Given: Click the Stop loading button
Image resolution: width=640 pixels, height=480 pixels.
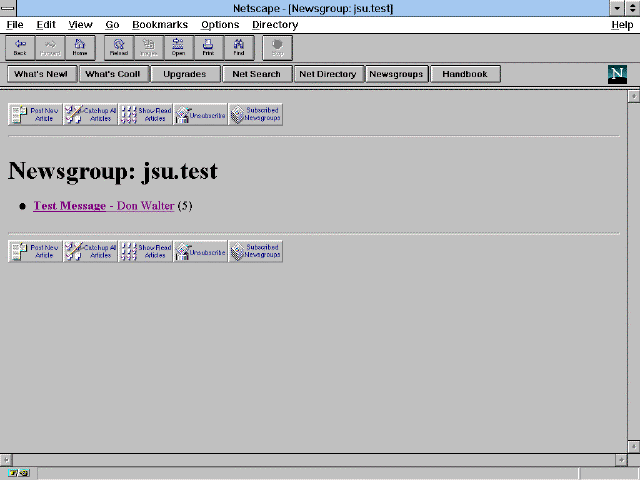Looking at the screenshot, I should tap(278, 48).
